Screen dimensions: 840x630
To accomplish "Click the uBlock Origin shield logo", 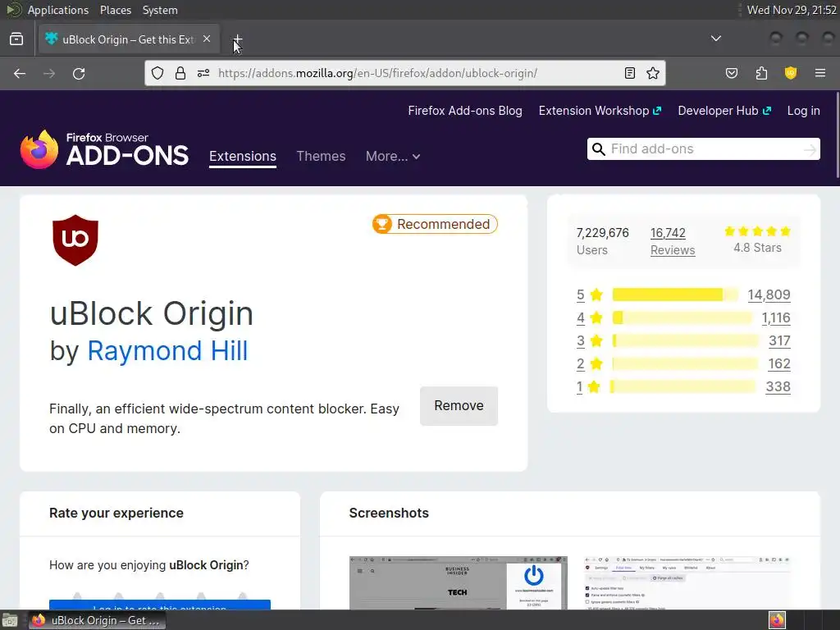I will click(75, 240).
